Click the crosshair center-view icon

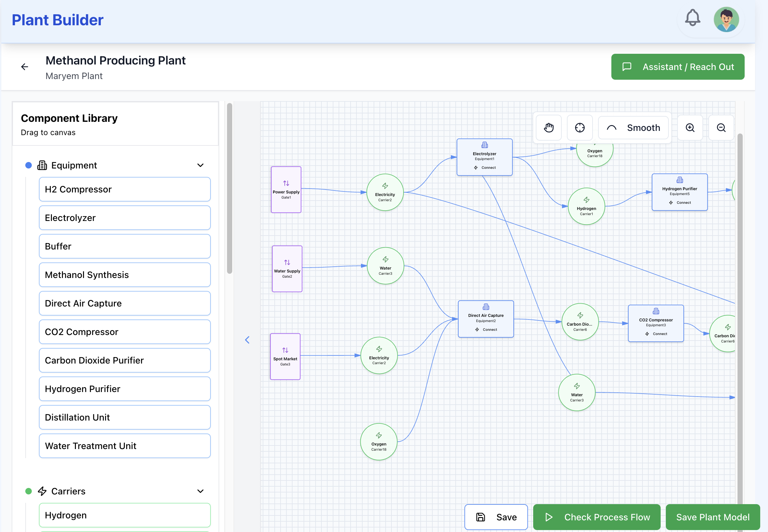click(x=580, y=128)
